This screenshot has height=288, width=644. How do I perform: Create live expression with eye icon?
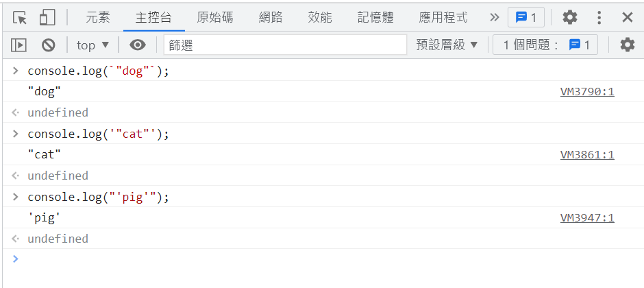[138, 45]
